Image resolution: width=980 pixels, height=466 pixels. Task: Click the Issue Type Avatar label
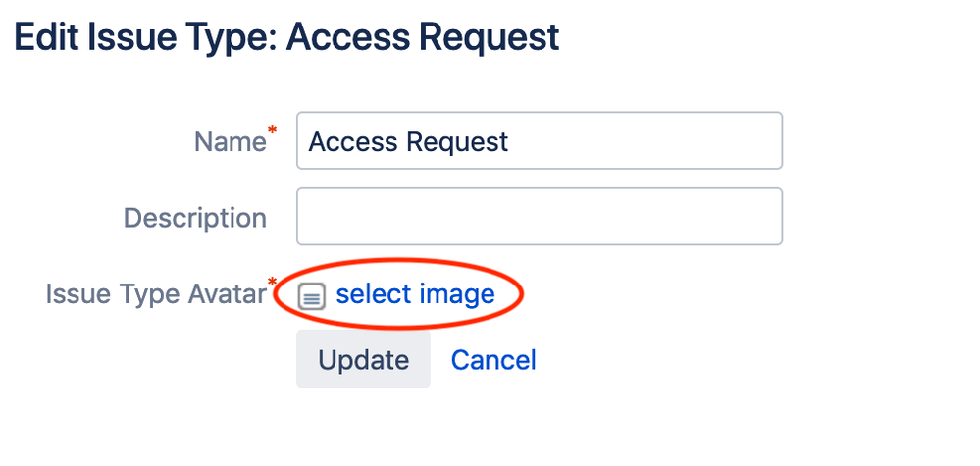[156, 294]
